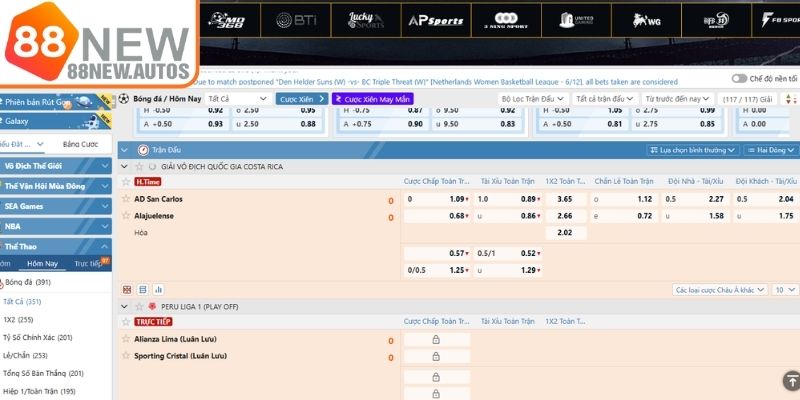This screenshot has height=400, width=800.
Task: Select odds 3.65 for AD San Carlos 1X2
Action: [x=565, y=199]
